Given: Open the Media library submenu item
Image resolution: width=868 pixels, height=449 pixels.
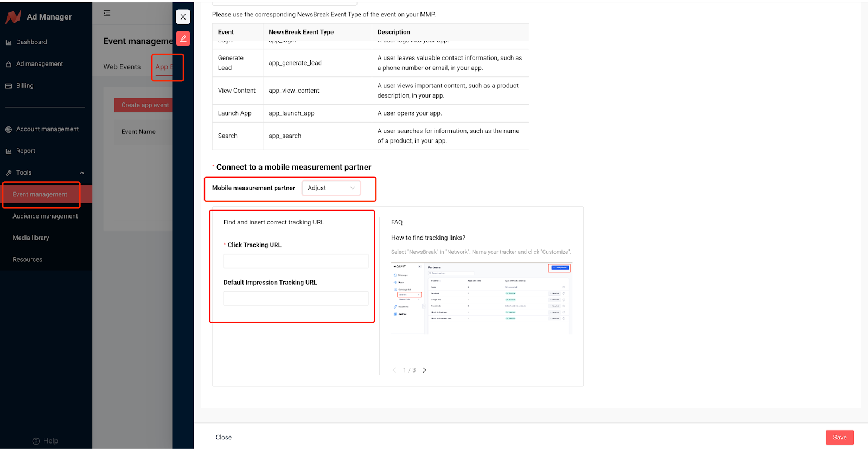Looking at the screenshot, I should [31, 238].
